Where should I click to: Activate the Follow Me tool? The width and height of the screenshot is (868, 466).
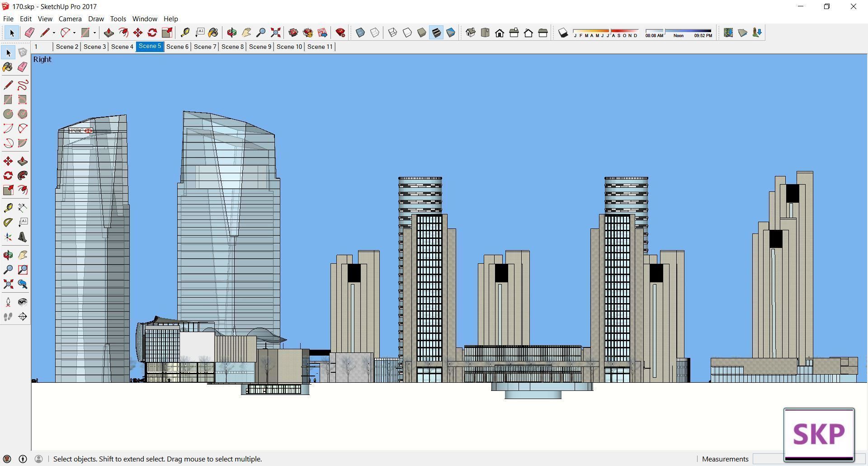(x=23, y=176)
